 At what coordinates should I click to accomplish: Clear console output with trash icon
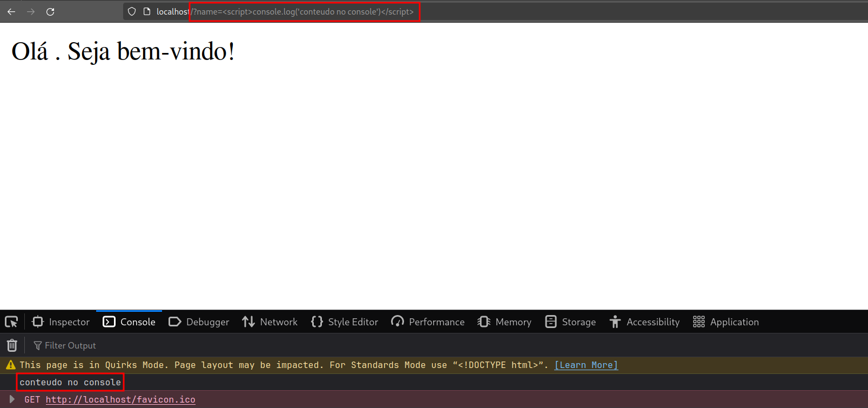(12, 345)
